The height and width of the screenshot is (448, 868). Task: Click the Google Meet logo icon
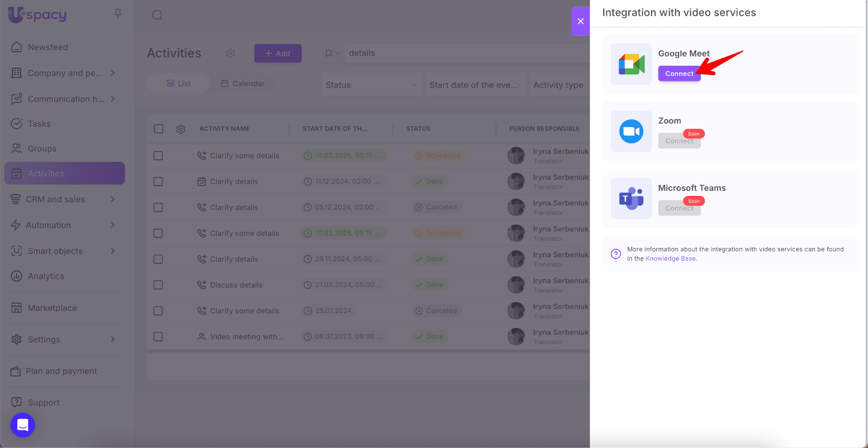coord(631,64)
